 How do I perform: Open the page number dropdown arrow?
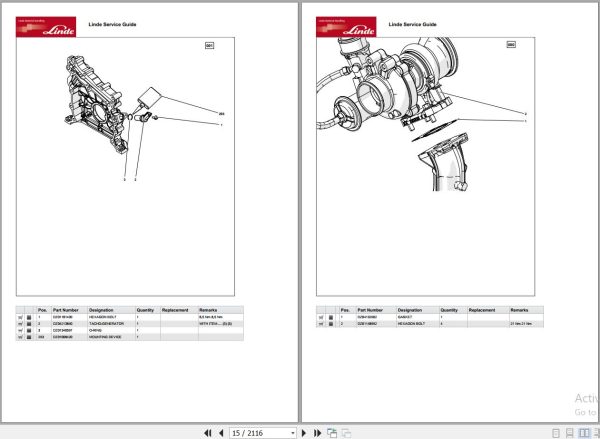click(293, 433)
